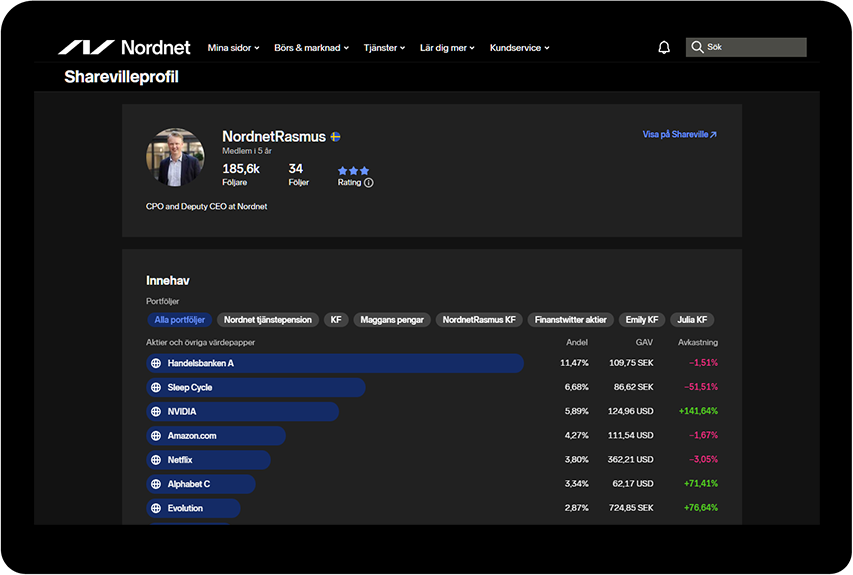
Task: Toggle the Maggans pengar portfolio filter
Action: pos(392,320)
